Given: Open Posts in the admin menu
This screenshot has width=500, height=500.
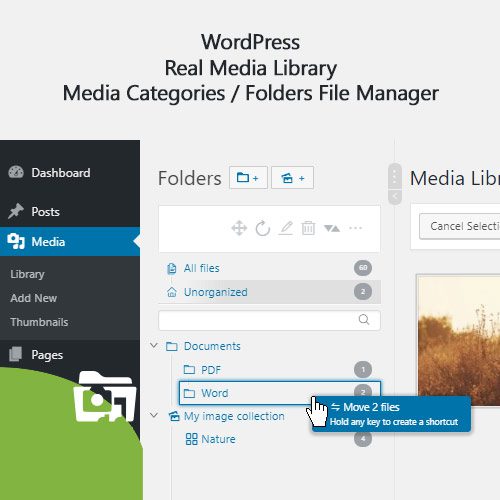Looking at the screenshot, I should tap(70, 212).
